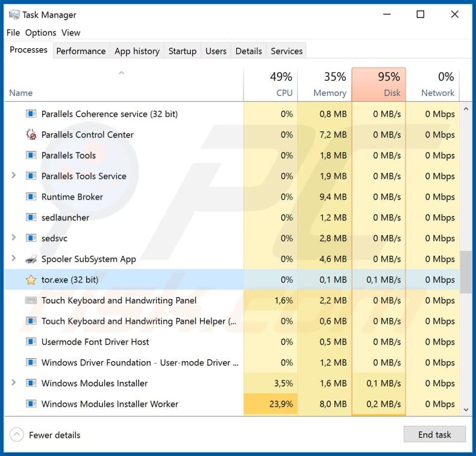Viewport: 476px width, 456px height.
Task: Sort processes by the Name column
Action: point(124,85)
